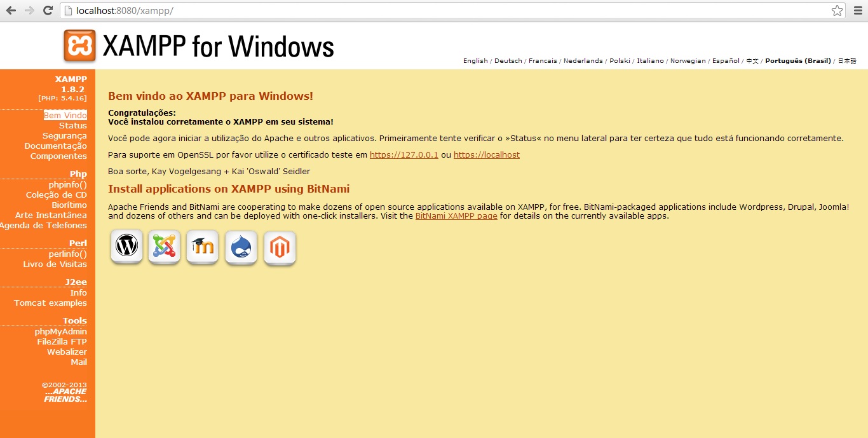Bookmark this page with the star icon
This screenshot has height=438, width=868.
[x=837, y=11]
